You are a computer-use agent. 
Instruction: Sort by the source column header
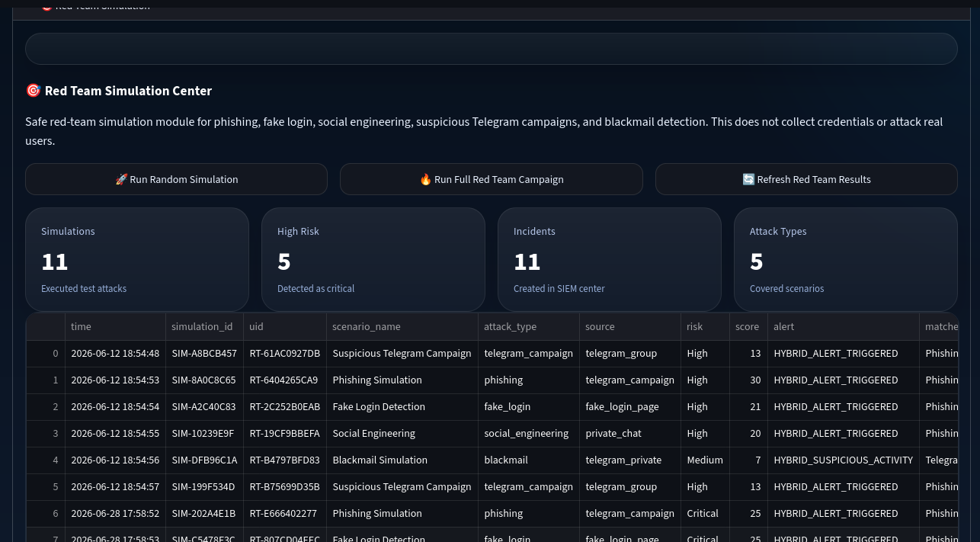click(x=630, y=326)
